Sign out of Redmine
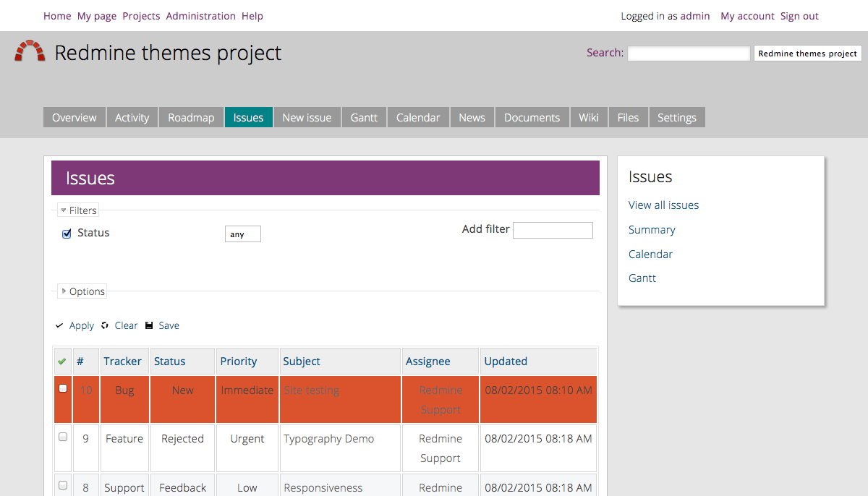868x496 pixels. click(799, 16)
